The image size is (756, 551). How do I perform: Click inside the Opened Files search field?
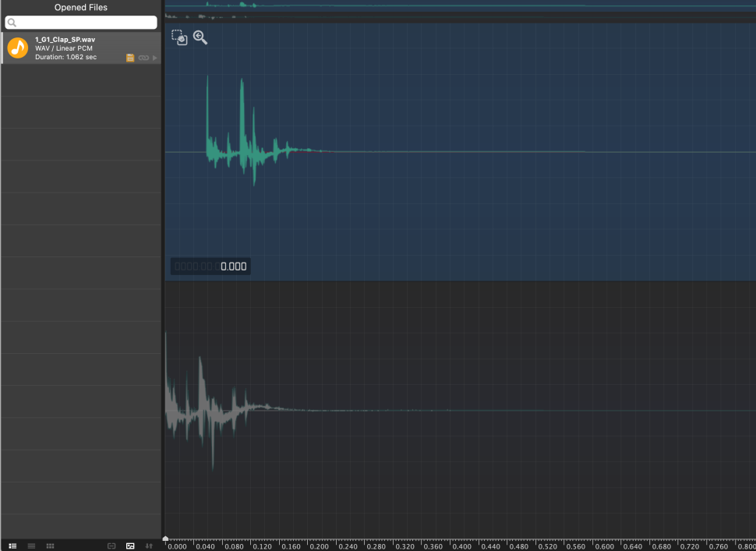pyautogui.click(x=81, y=23)
